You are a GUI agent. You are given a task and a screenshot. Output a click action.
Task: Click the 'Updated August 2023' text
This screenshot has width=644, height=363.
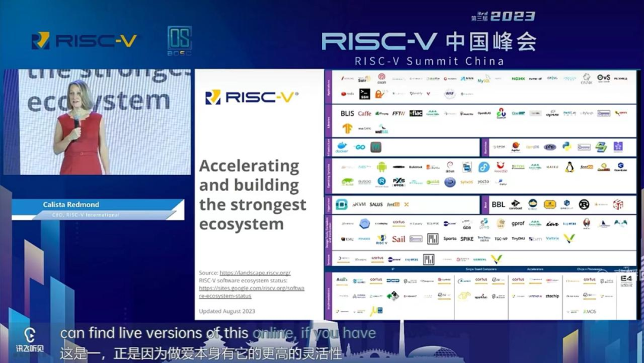(x=227, y=311)
